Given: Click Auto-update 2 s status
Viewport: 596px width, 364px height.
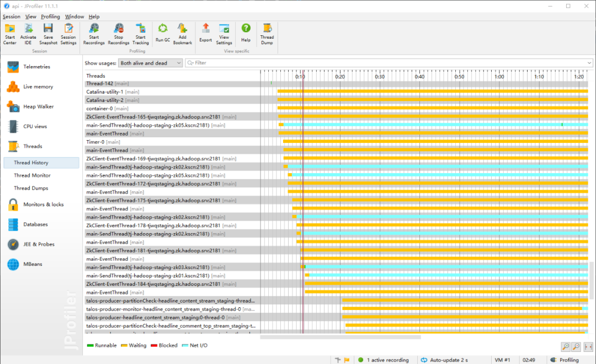Looking at the screenshot, I should pos(444,360).
